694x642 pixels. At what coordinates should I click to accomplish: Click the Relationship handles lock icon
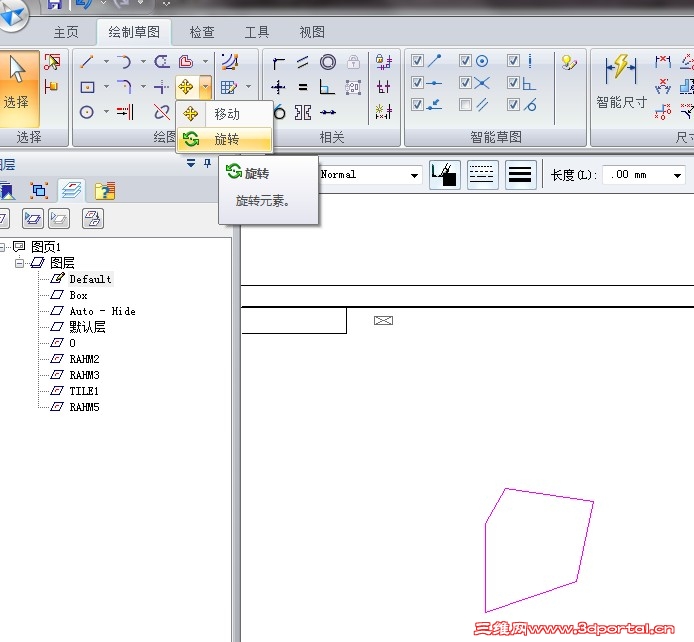click(x=384, y=62)
